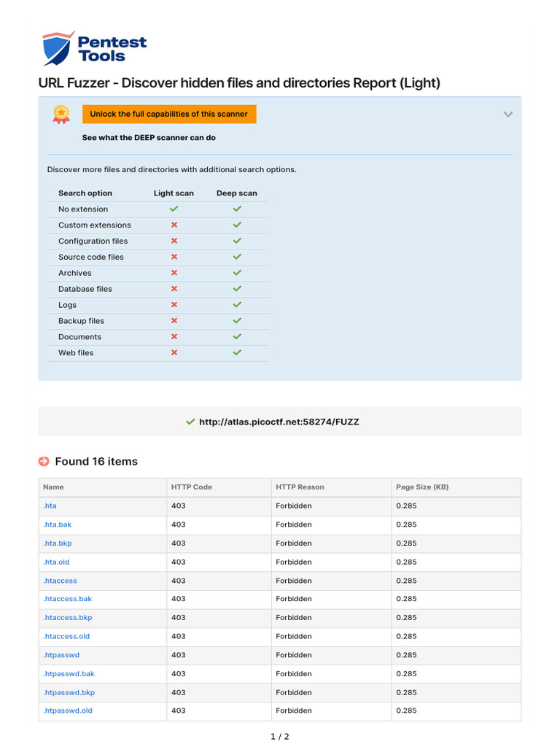Click No extension Deep scan green checkmark
Image resolution: width=560 pixels, height=747 pixels.
click(237, 209)
